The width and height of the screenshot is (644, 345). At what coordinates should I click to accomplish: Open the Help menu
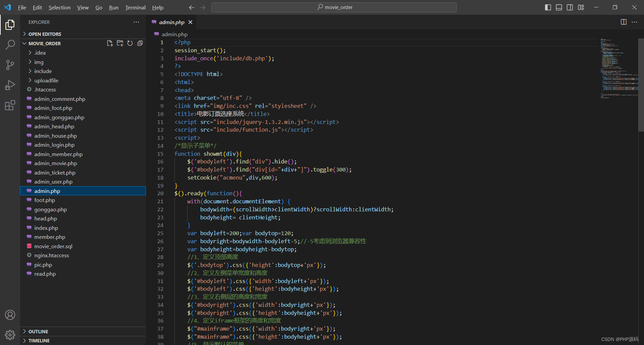tap(158, 7)
